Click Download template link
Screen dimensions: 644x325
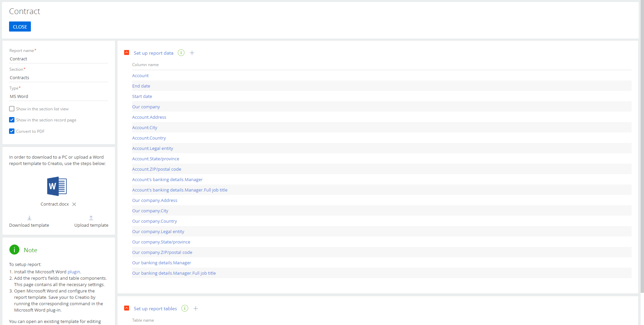pos(29,225)
